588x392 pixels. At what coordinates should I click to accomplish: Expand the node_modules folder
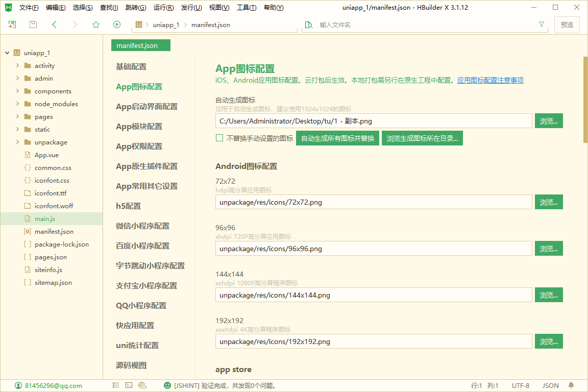[x=17, y=104]
